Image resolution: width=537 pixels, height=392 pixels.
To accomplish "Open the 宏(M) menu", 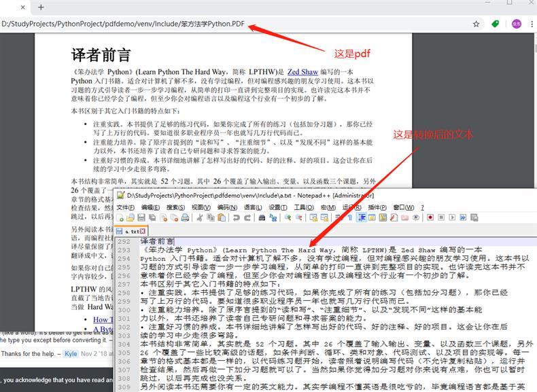I will point(328,207).
